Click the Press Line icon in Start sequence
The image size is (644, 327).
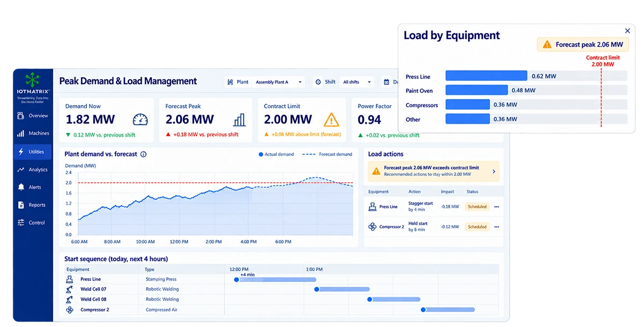69,279
